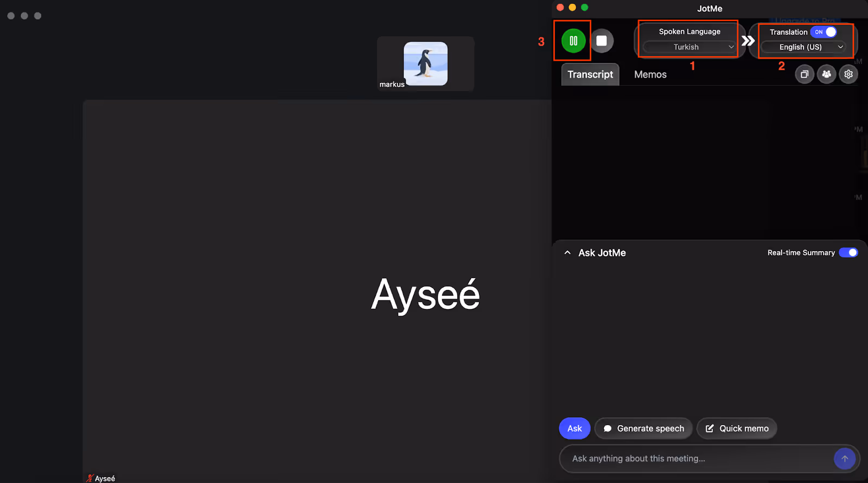The image size is (868, 483).
Task: Select markus's penguin video thumbnail
Action: coord(426,63)
